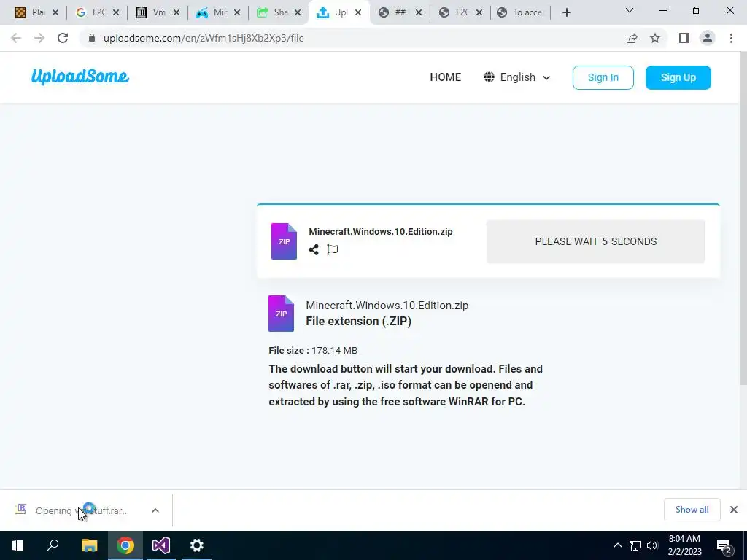Screen dimensions: 747x560
Task: Click the Chrome icon in the taskbar
Action: click(x=125, y=545)
